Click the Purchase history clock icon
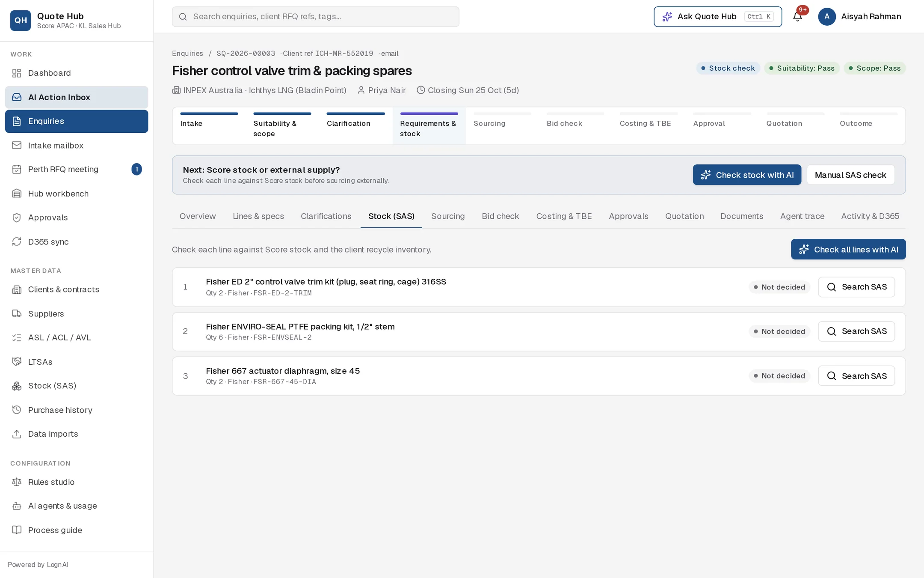924x578 pixels. (x=17, y=410)
